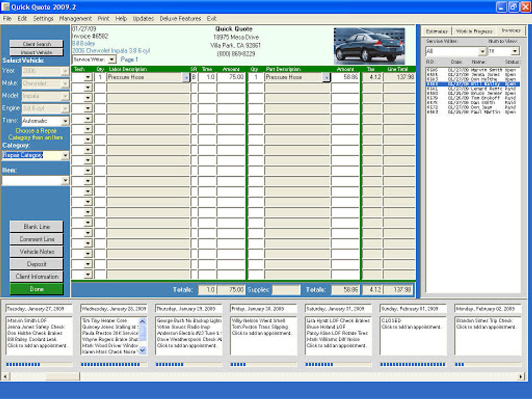Click the Supplies total field
The width and height of the screenshot is (532, 399).
(286, 290)
